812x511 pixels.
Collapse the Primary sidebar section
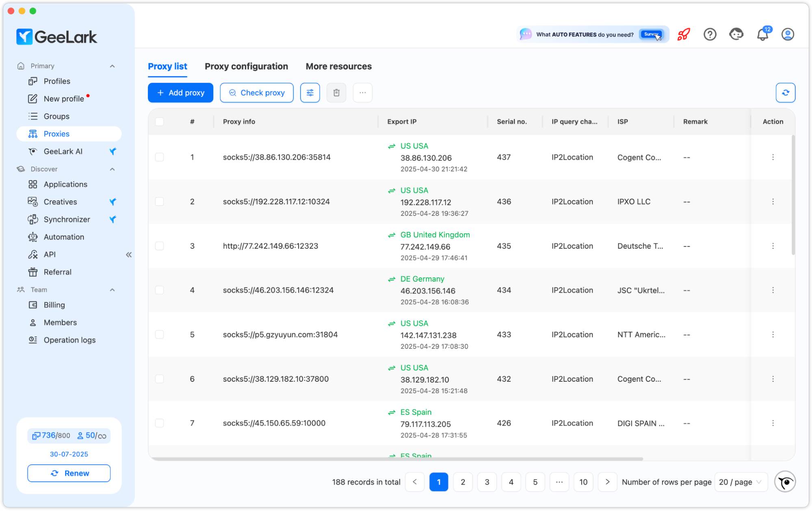pos(113,66)
